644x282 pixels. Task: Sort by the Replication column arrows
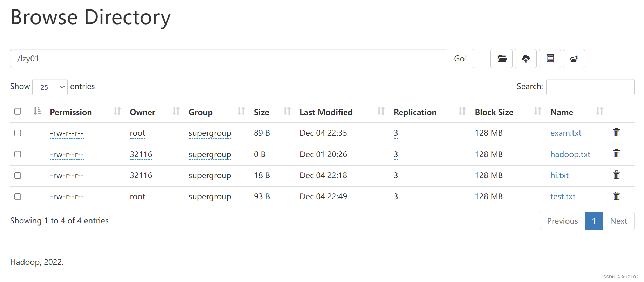click(462, 111)
